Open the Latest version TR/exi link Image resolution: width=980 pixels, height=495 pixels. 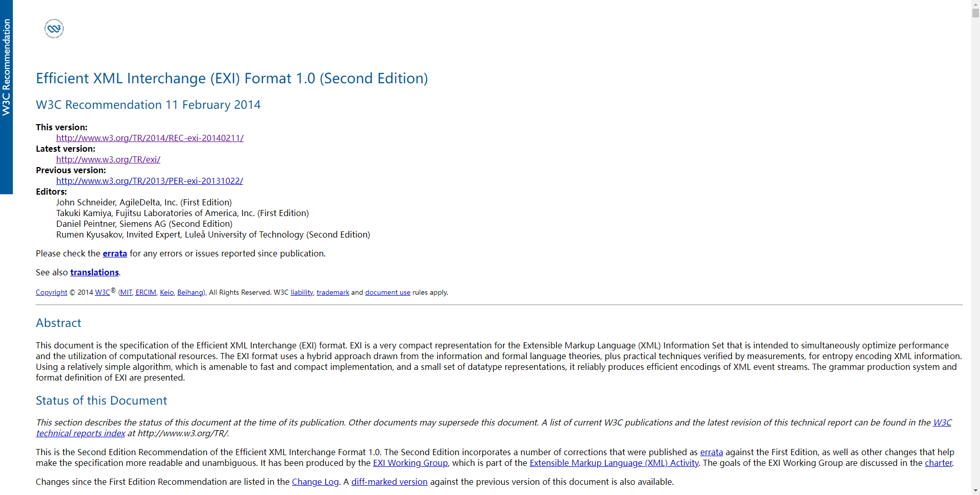coord(108,159)
